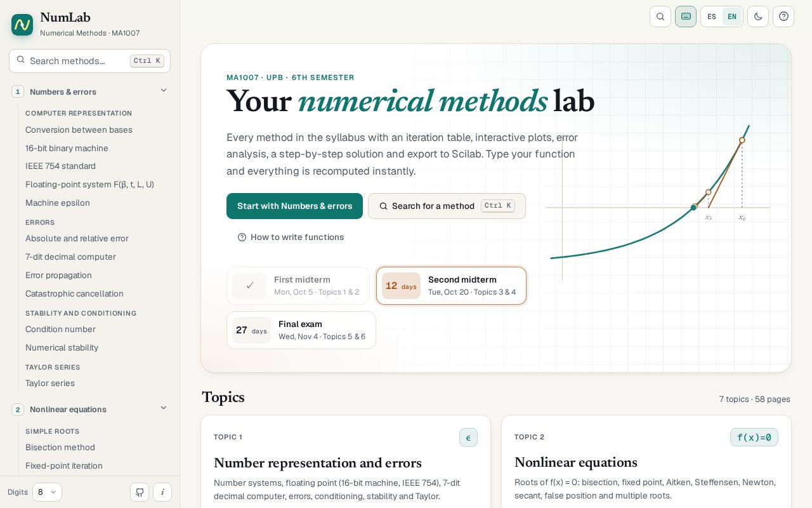The width and height of the screenshot is (812, 508).
Task: Toggle the keyboard shortcuts icon button
Action: pos(686,17)
